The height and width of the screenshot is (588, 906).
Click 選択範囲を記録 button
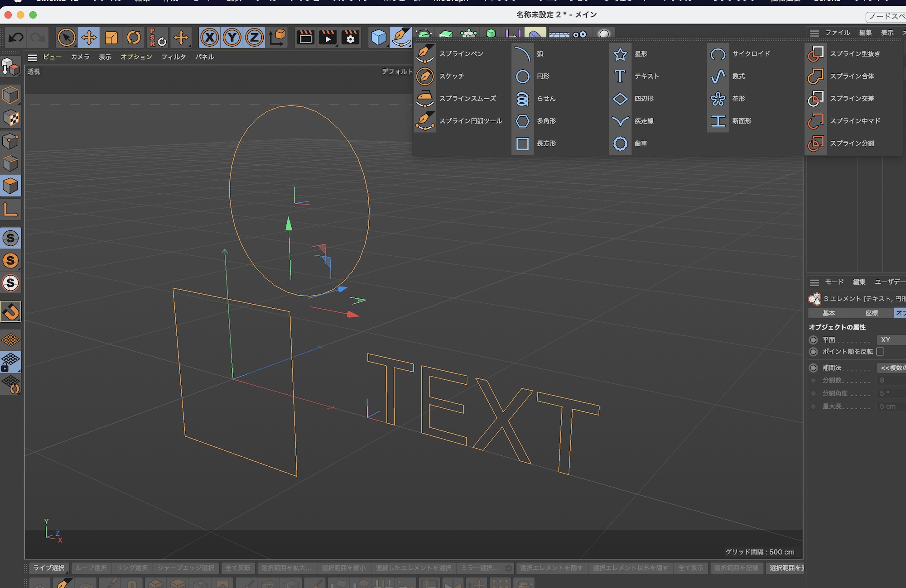tap(736, 568)
